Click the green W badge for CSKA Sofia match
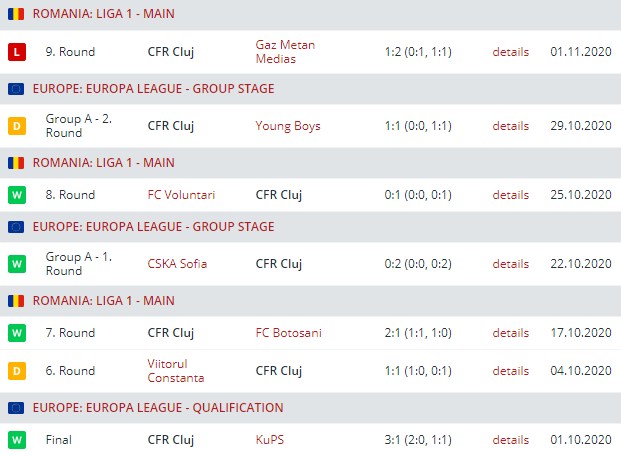Viewport: 621px width, 456px height. (x=15, y=264)
